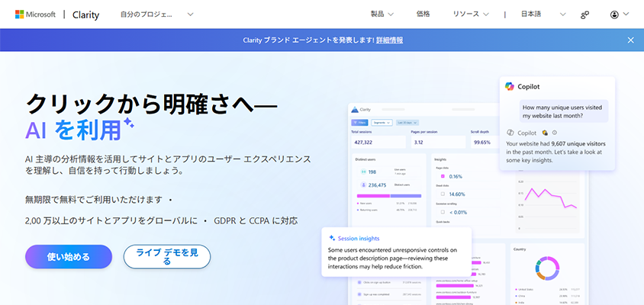This screenshot has height=305, width=644.
Task: Click the ライブ デモを見る button
Action: tap(166, 256)
